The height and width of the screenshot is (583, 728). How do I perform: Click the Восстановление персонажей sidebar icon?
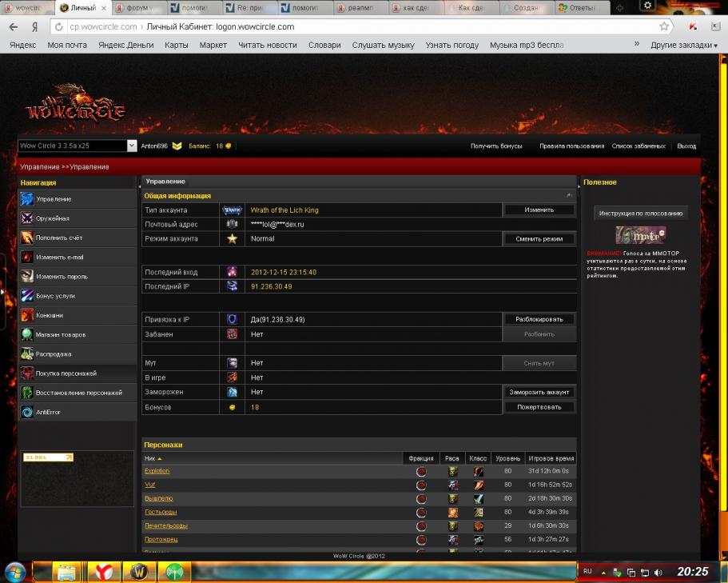point(27,393)
